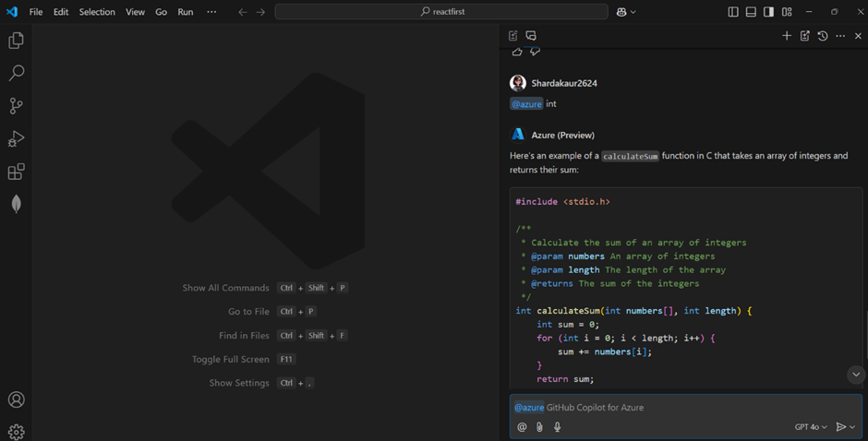Open the Copilot icon in title bar

[x=621, y=12]
